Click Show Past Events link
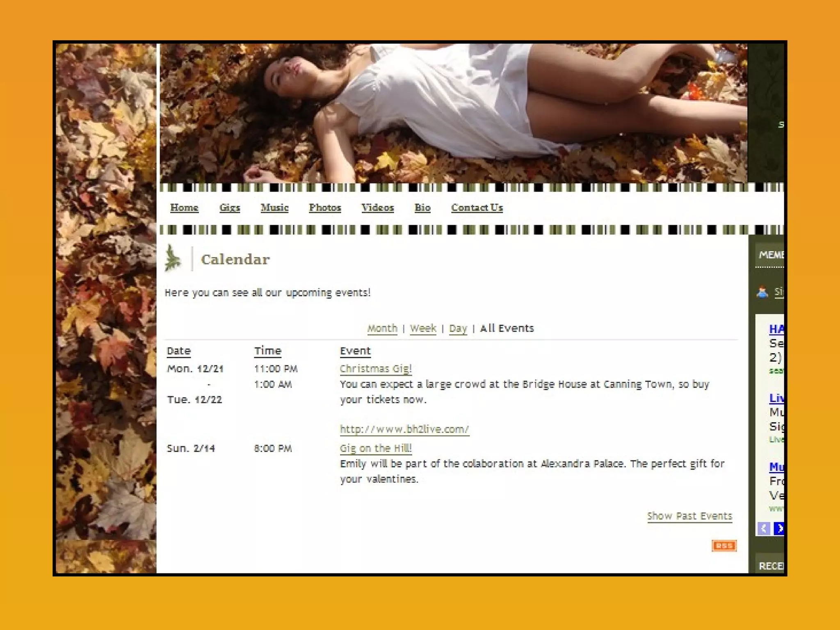840x630 pixels. 689,516
